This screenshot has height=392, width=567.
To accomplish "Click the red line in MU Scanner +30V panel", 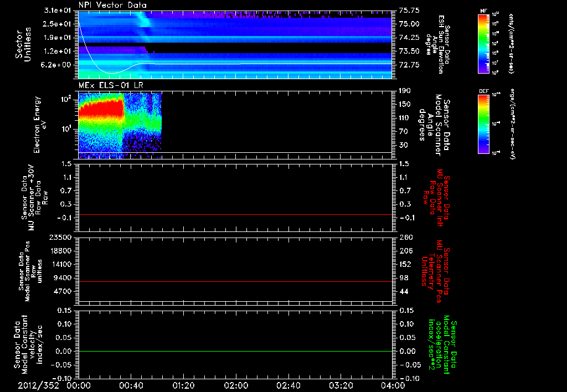I will click(x=235, y=215).
